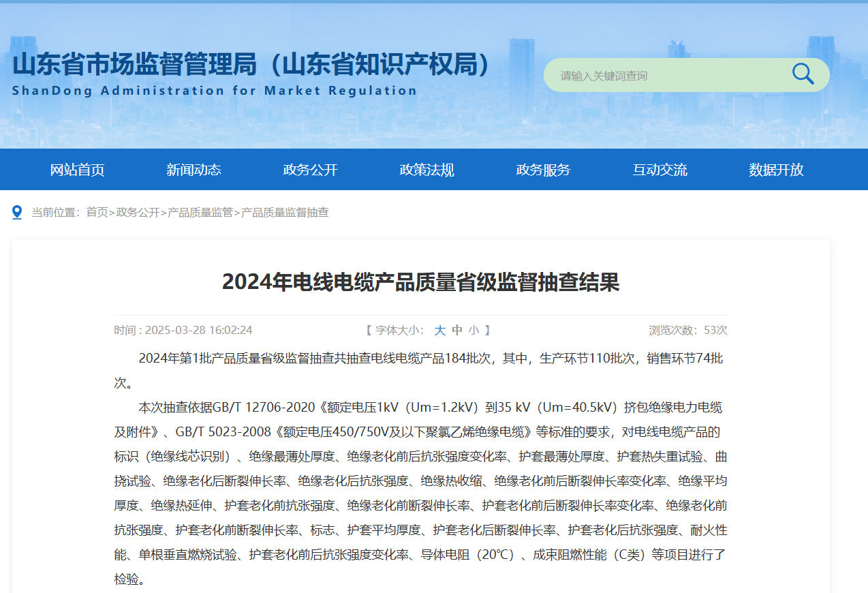Click the magnifier search icon

pyautogui.click(x=803, y=74)
